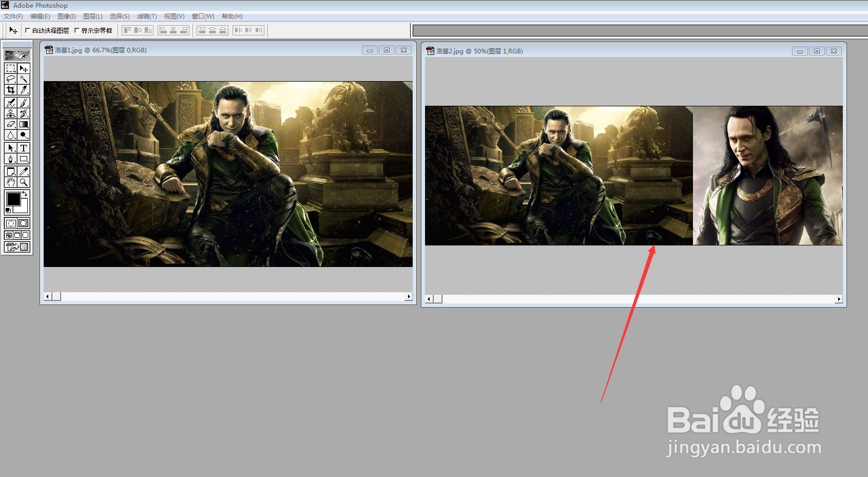Image resolution: width=868 pixels, height=477 pixels.
Task: Select the Pen tool
Action: (11, 159)
